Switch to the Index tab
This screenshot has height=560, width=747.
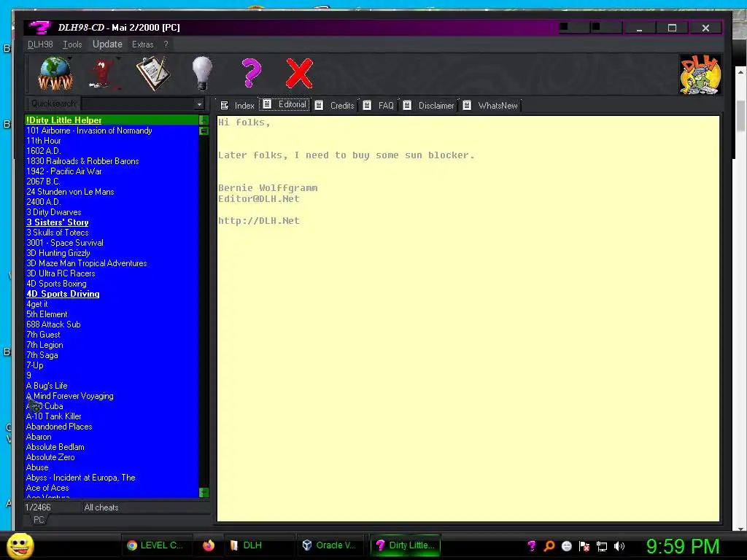click(237, 105)
